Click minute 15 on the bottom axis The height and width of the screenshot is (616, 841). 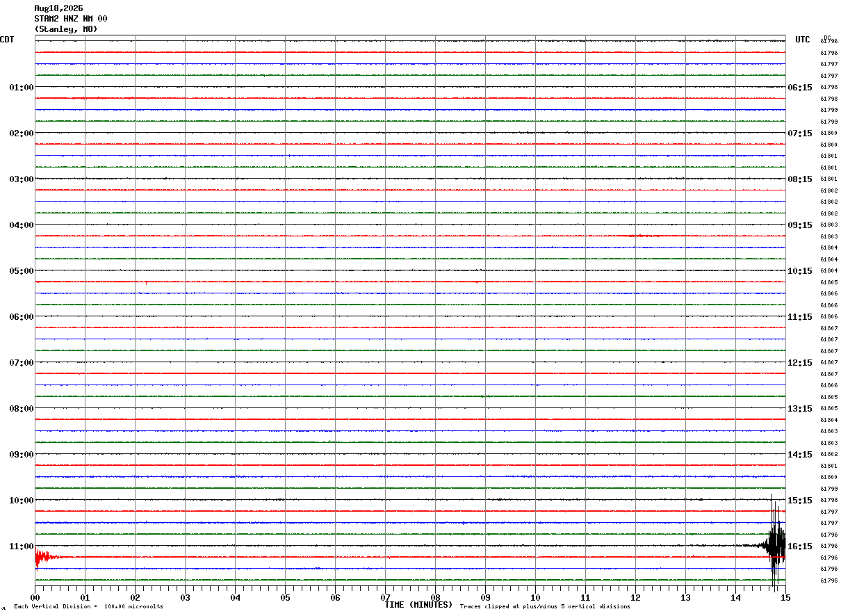(x=785, y=598)
